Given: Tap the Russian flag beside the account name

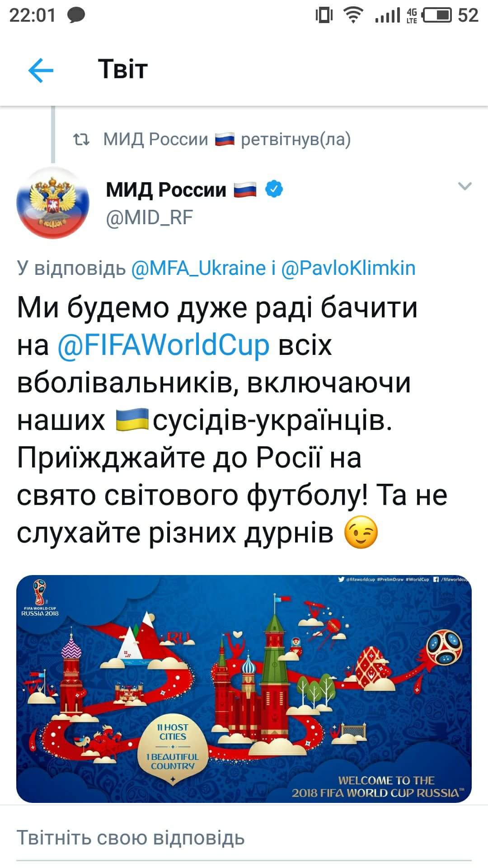Looking at the screenshot, I should coord(245,189).
